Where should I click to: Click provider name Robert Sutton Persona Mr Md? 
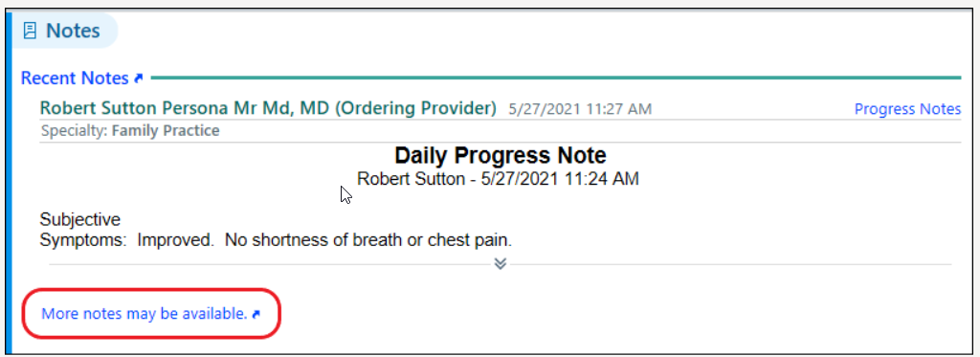pyautogui.click(x=165, y=107)
